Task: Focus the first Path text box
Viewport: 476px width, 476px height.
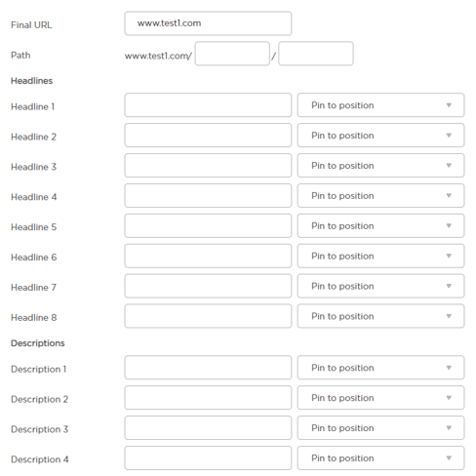Action: pyautogui.click(x=232, y=54)
